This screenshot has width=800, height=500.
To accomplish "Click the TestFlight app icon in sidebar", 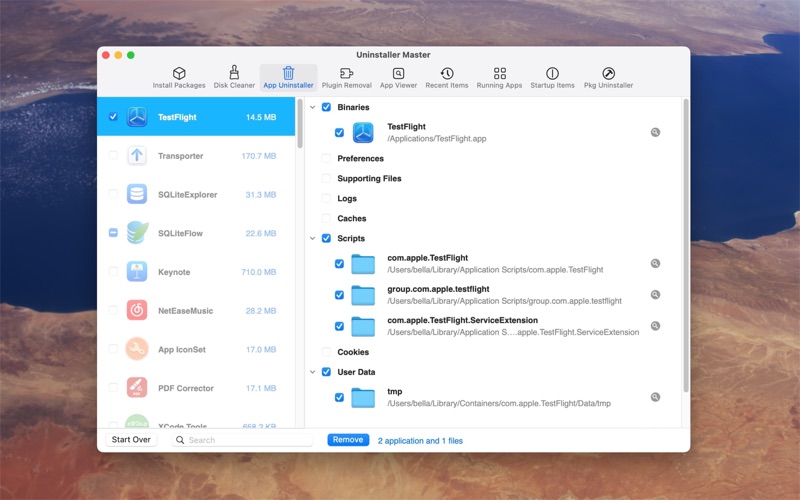I will tap(137, 117).
